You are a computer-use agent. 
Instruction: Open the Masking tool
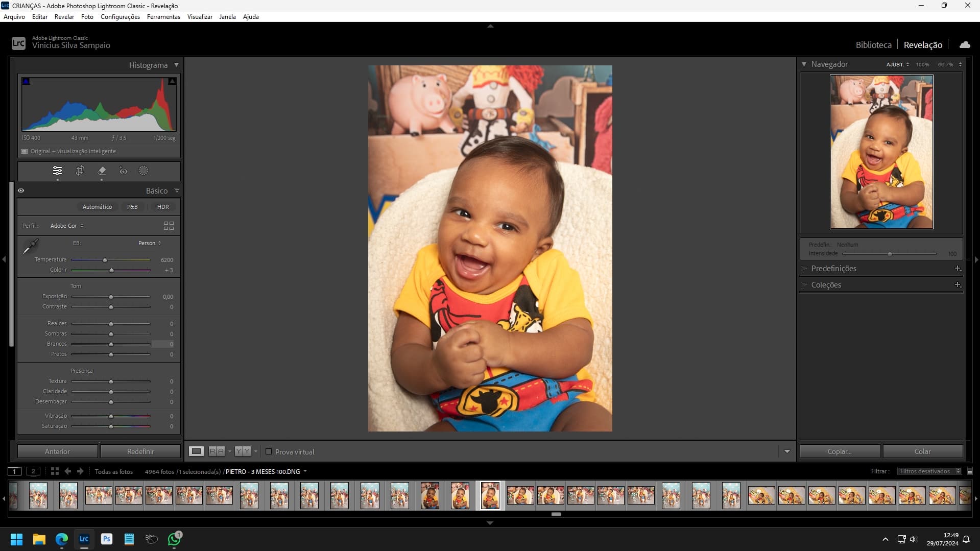(x=144, y=171)
